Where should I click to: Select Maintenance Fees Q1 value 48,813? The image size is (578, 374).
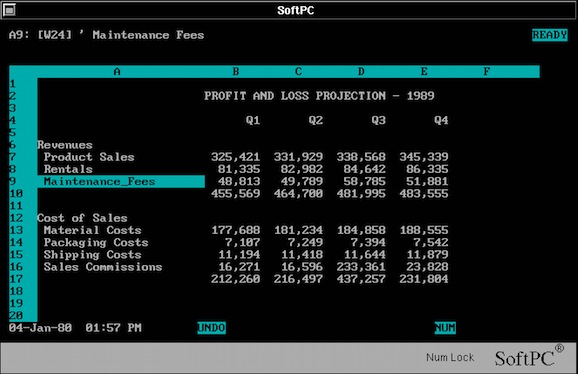[239, 181]
